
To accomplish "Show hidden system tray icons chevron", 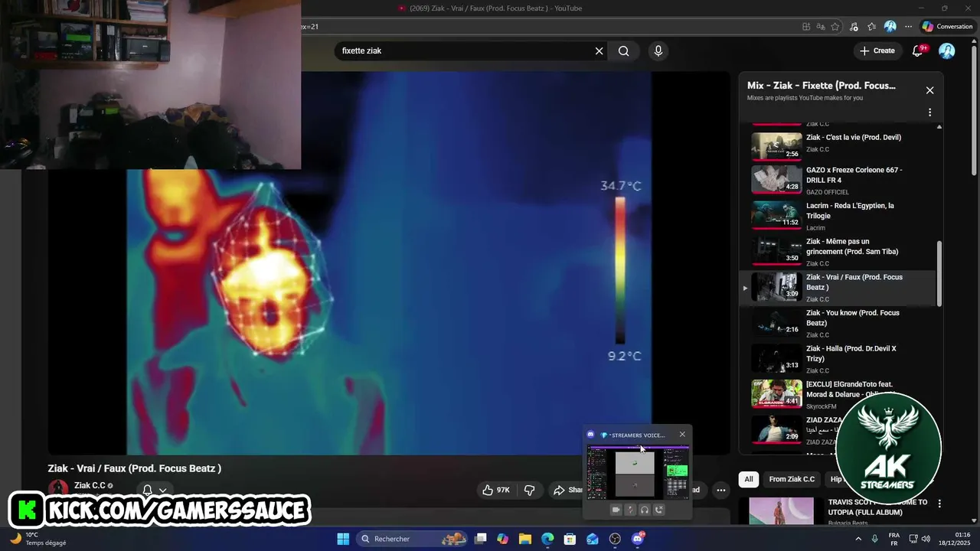I will 857,539.
